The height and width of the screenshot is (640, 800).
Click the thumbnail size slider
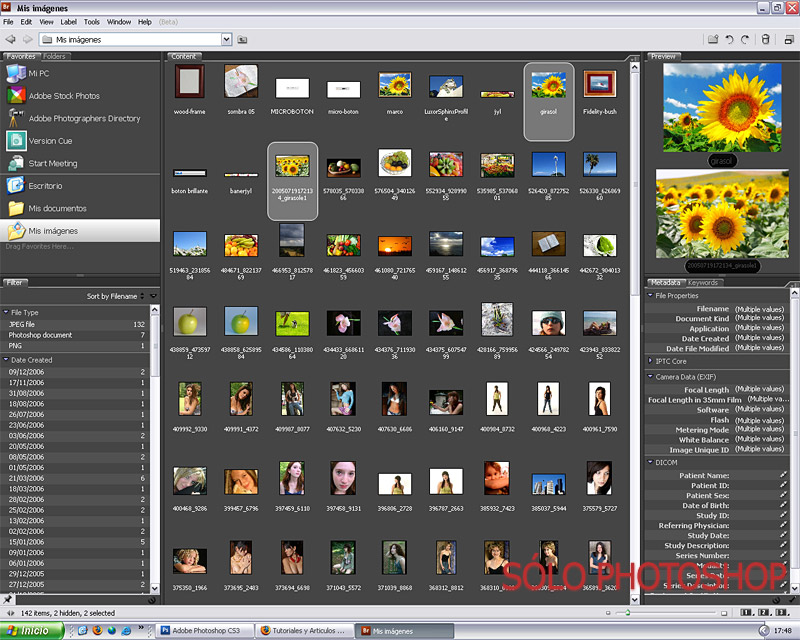click(630, 612)
